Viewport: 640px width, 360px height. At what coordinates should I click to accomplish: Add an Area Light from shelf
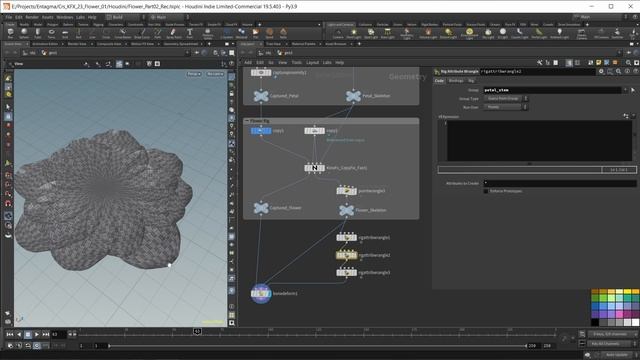387,33
